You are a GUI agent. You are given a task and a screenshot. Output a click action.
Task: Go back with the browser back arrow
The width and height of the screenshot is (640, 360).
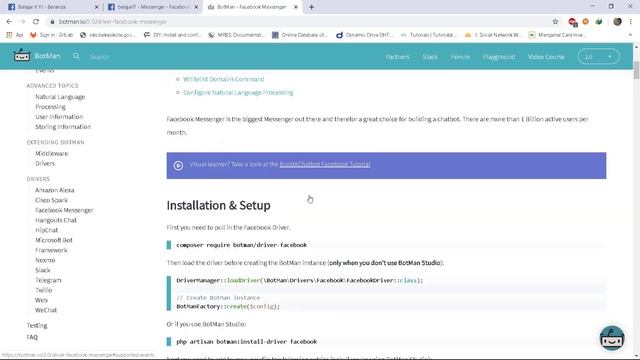click(x=9, y=22)
